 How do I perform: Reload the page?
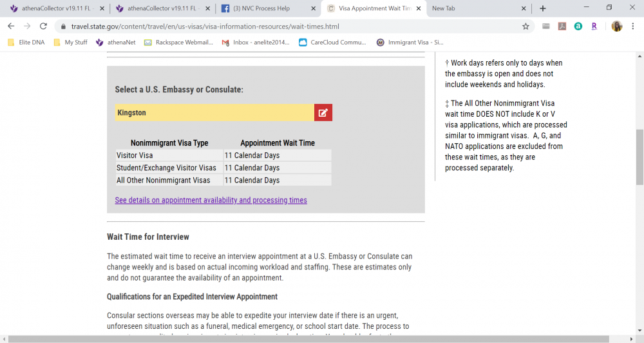[x=43, y=26]
